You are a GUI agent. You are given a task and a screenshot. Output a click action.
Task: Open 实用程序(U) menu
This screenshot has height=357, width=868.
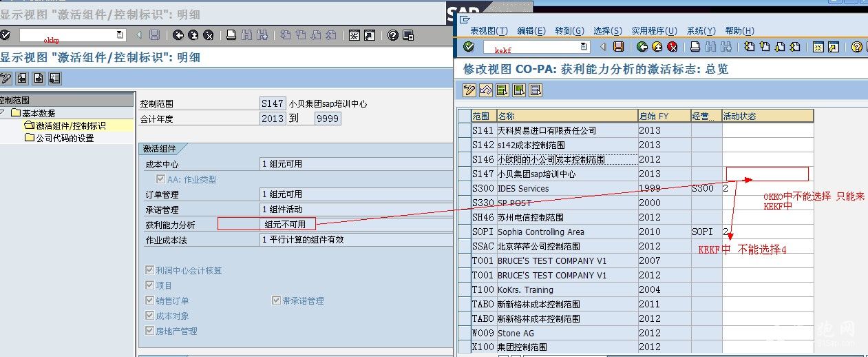pyautogui.click(x=654, y=31)
